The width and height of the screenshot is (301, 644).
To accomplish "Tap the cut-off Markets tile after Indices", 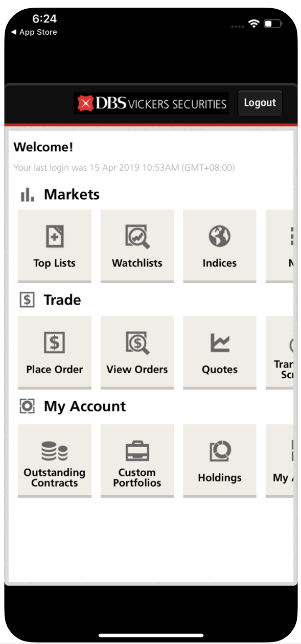I will [280, 246].
